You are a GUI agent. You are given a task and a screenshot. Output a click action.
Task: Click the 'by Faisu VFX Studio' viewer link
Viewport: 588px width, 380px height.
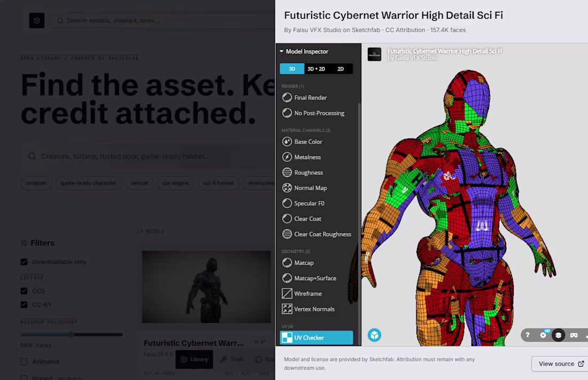click(x=413, y=58)
